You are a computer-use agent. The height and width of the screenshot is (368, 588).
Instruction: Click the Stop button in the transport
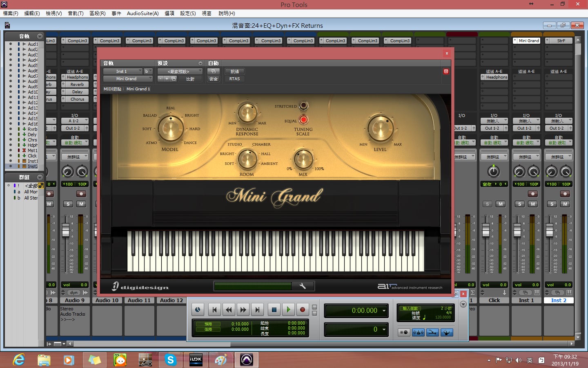tap(274, 310)
